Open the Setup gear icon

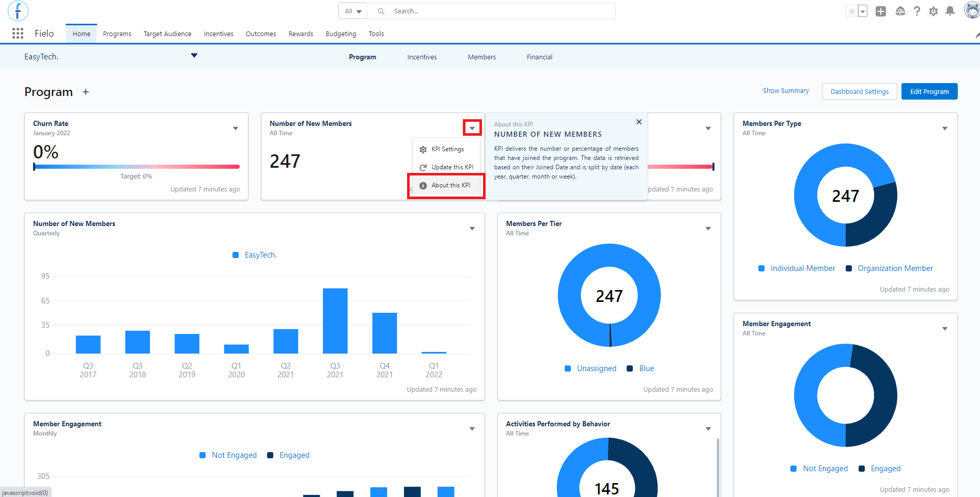tap(934, 11)
